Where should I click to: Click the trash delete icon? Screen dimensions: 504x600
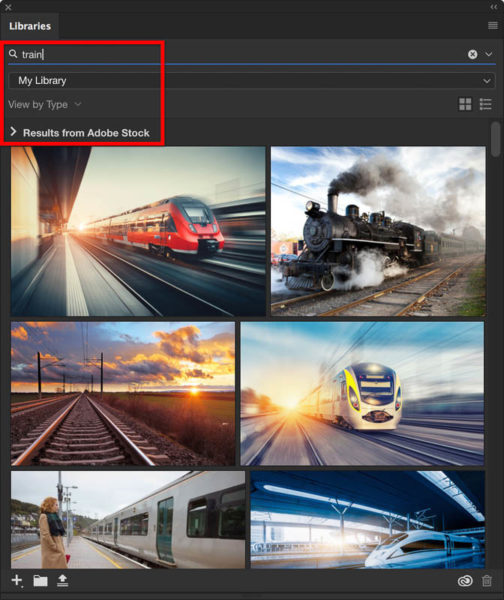[x=487, y=580]
